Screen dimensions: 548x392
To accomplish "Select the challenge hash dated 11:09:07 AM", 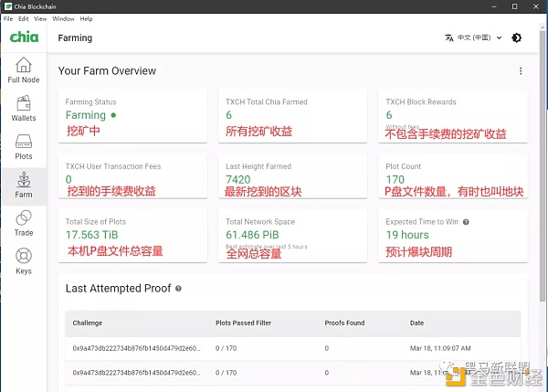I will [137, 348].
